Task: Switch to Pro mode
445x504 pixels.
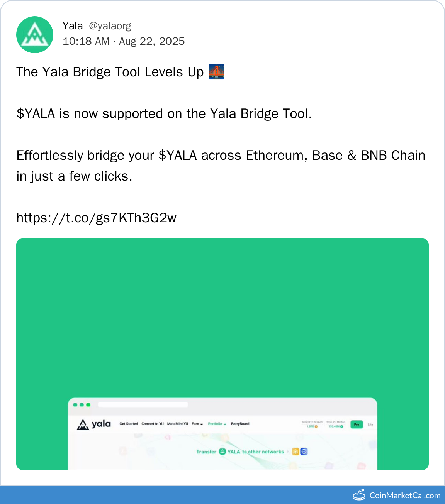Action: tap(357, 425)
